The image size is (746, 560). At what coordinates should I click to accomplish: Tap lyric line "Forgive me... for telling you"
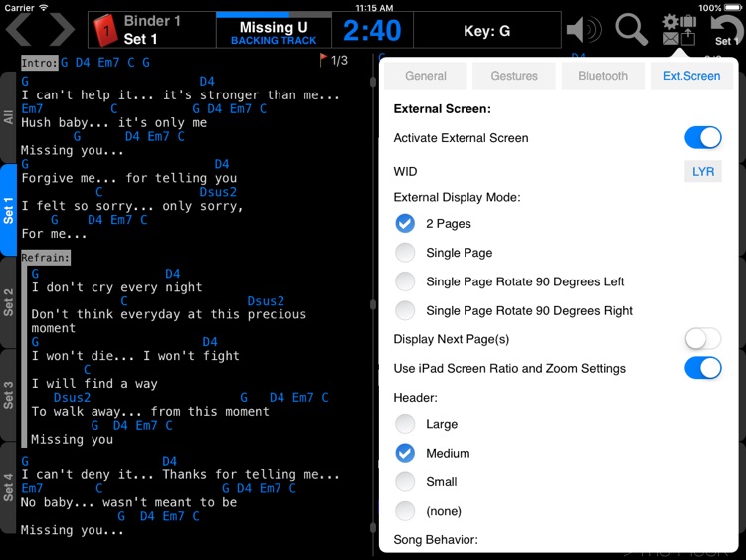click(129, 178)
